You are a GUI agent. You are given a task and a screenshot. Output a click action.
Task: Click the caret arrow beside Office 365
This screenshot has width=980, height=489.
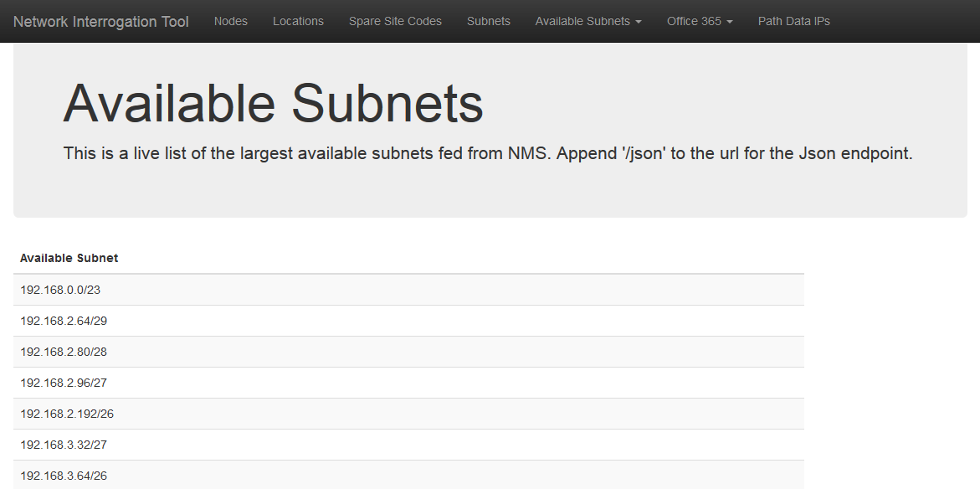(730, 22)
